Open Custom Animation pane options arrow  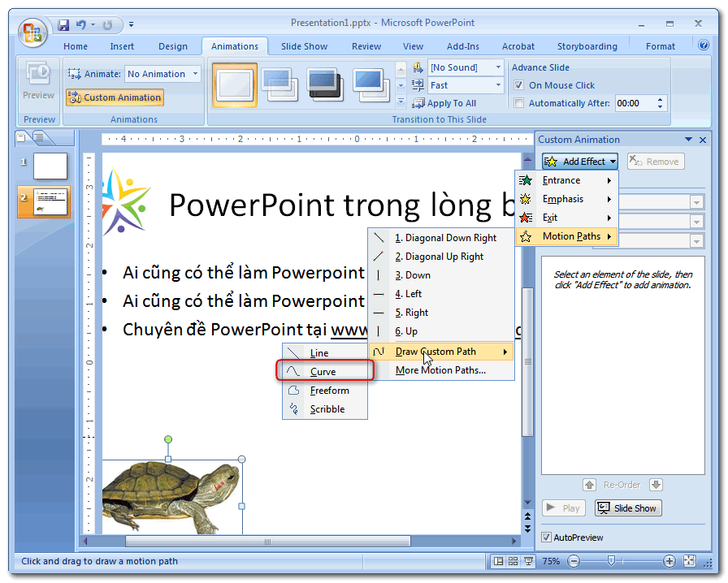[688, 140]
